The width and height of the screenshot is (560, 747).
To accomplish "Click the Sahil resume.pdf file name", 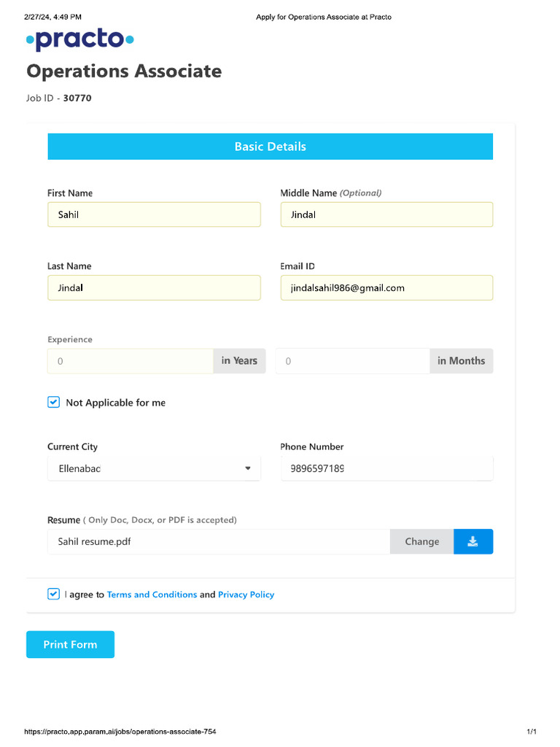I will (95, 541).
